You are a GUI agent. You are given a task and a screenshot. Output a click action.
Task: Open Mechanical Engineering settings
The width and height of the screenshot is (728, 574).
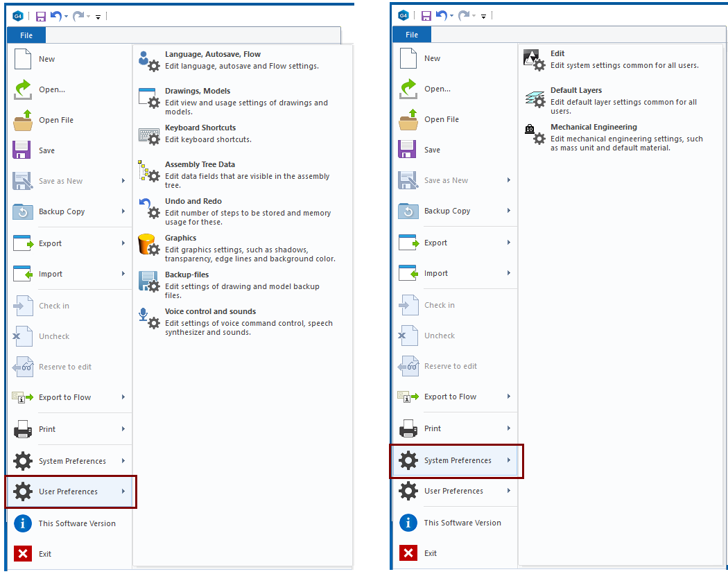click(x=593, y=127)
